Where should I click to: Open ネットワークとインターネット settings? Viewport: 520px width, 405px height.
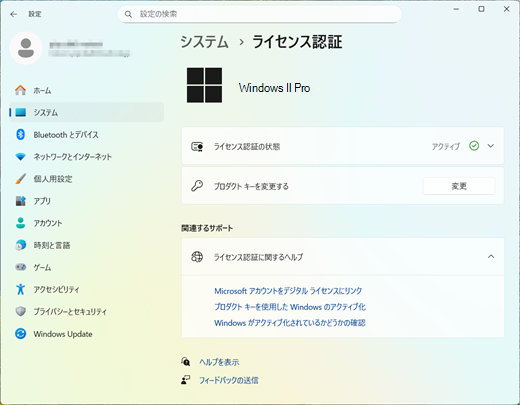pos(87,157)
